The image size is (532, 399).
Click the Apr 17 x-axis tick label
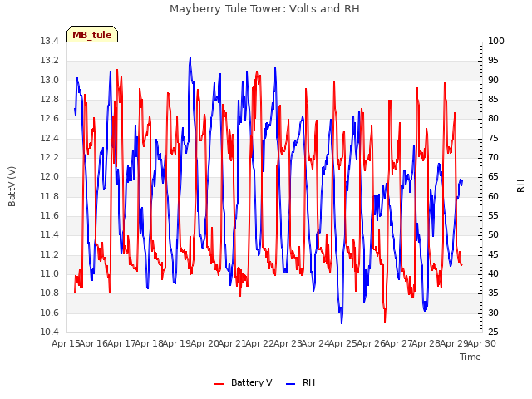121,343
